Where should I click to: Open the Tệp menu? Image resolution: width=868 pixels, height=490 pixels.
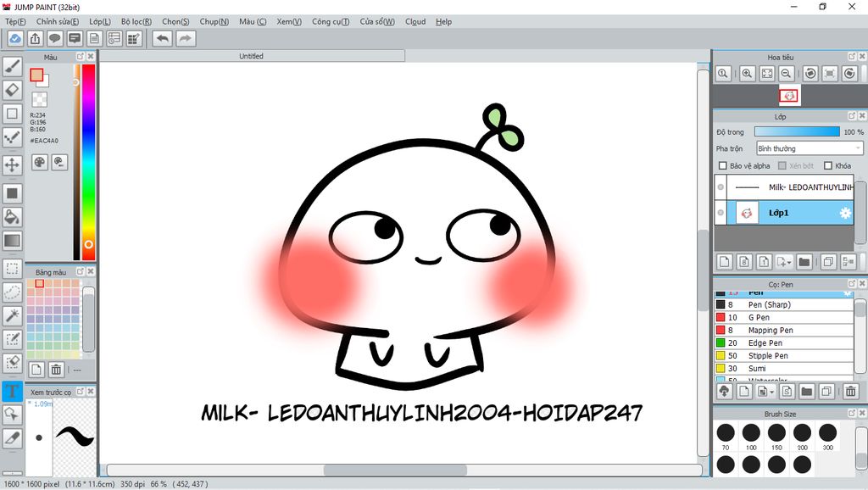[15, 21]
